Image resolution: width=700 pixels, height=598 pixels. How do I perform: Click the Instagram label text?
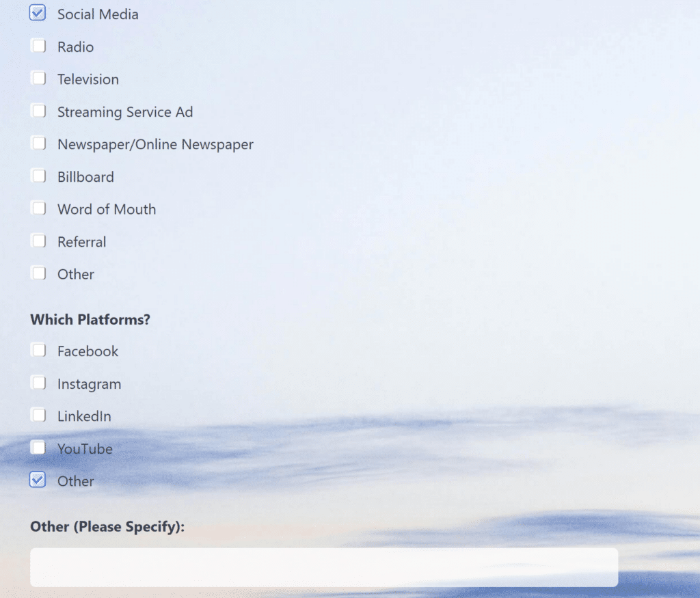[89, 384]
